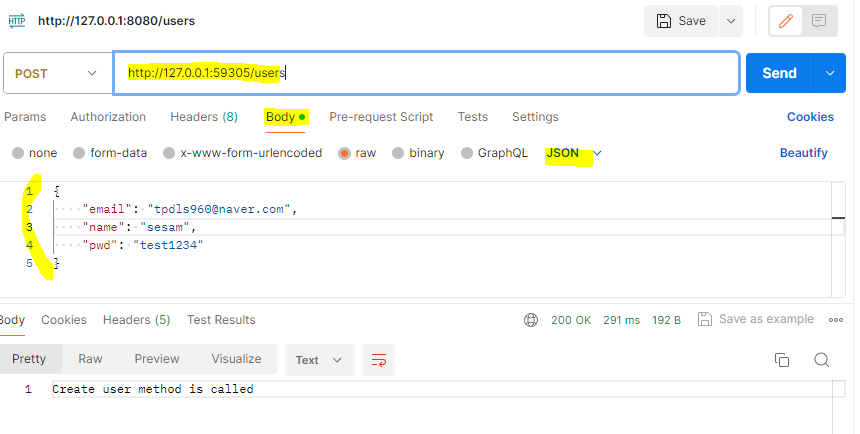Select the Visualize response view
The height and width of the screenshot is (434, 860).
pyautogui.click(x=236, y=359)
